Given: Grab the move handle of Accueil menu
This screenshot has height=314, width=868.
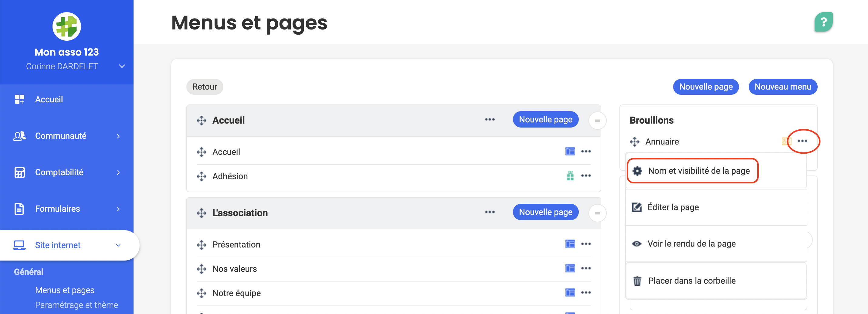Looking at the screenshot, I should coord(202,120).
